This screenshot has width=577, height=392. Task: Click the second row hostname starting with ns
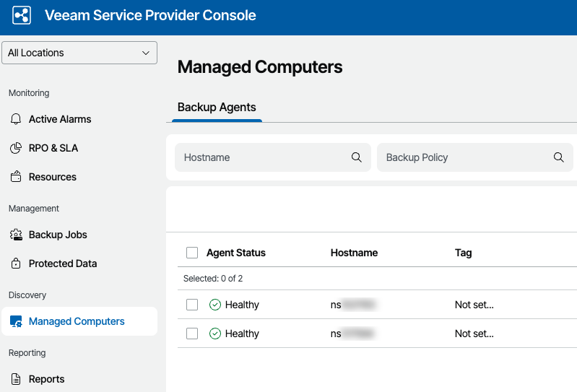[353, 334]
